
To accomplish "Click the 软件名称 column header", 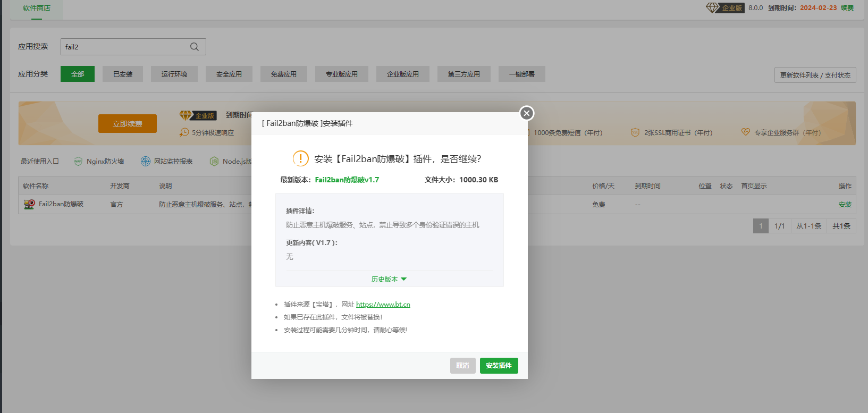I will click(36, 186).
